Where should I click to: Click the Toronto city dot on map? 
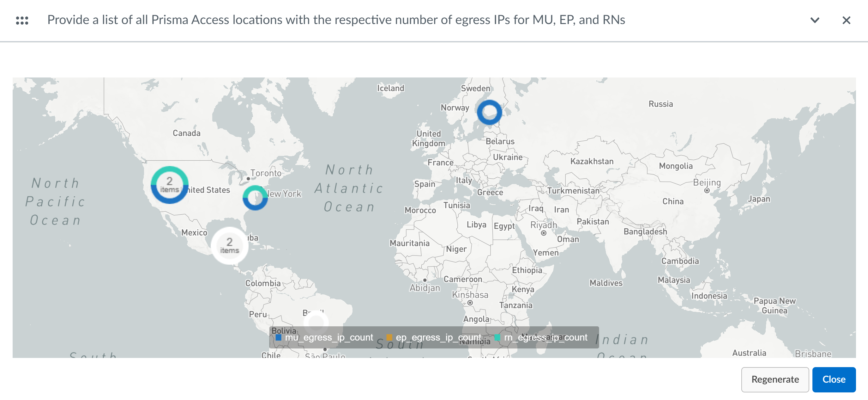coord(248,179)
